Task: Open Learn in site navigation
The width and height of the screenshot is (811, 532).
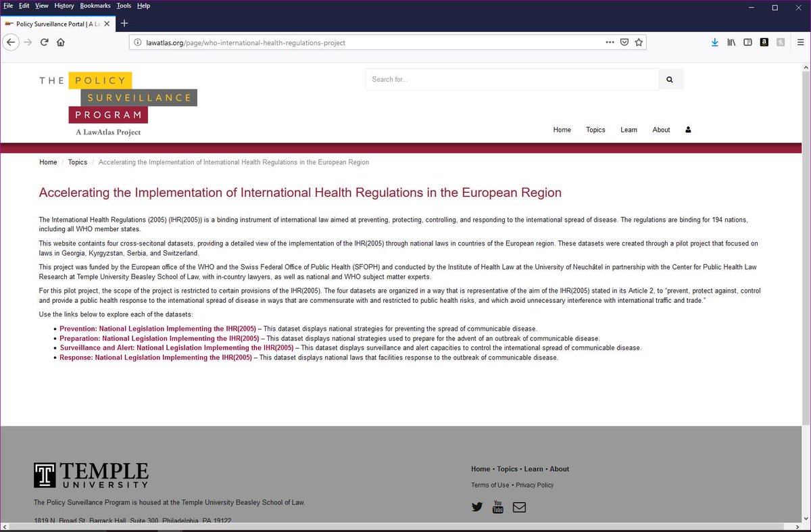Action: coord(629,130)
